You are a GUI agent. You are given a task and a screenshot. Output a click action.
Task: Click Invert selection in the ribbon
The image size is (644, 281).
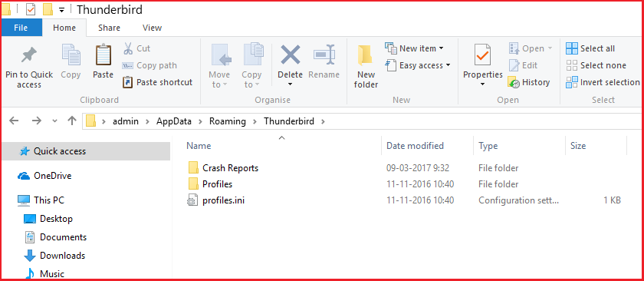tap(603, 82)
